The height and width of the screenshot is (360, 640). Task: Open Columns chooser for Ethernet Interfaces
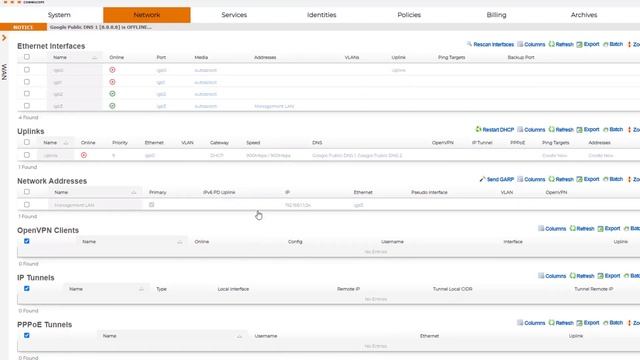tap(531, 44)
